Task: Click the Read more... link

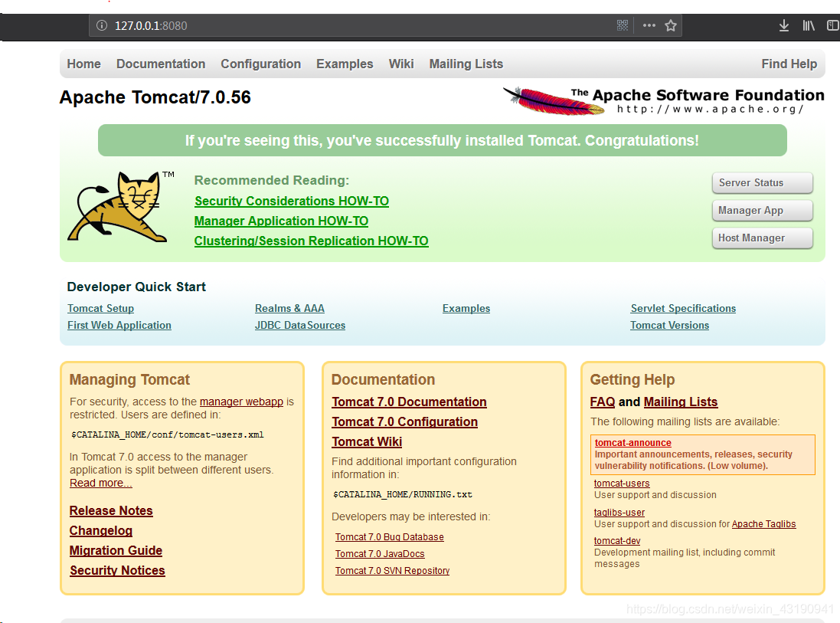Action: click(x=101, y=483)
